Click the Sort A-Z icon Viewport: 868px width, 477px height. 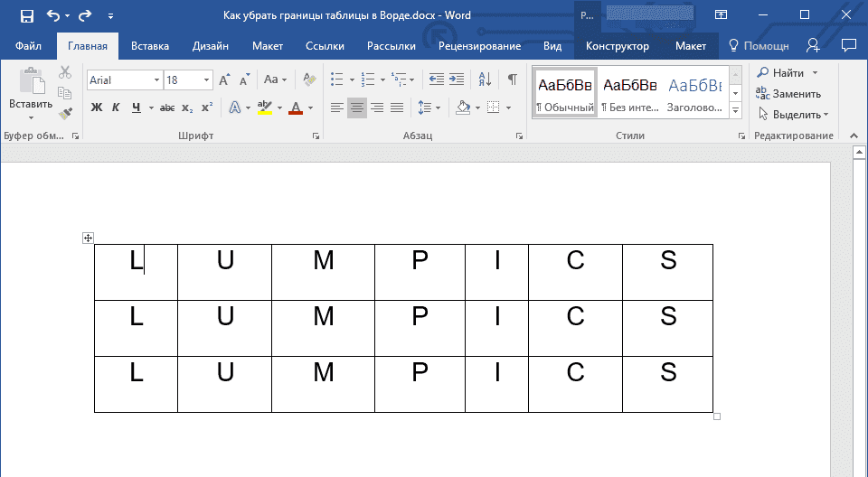pos(485,79)
